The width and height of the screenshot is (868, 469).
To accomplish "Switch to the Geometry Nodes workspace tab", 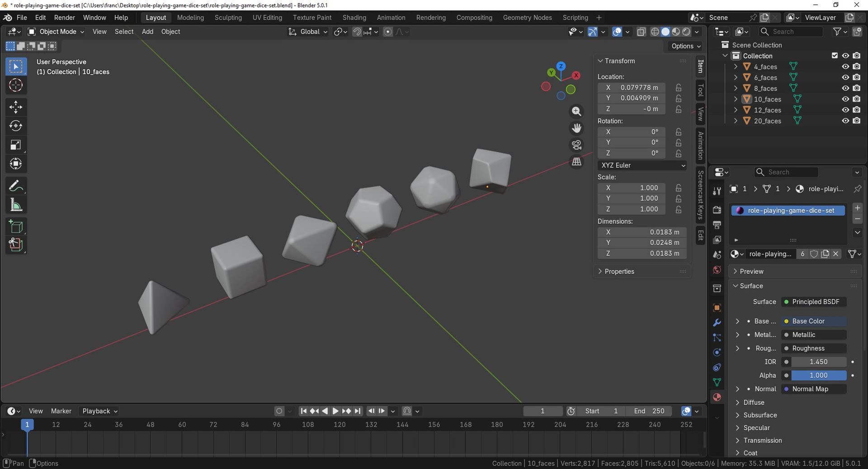I will (527, 18).
